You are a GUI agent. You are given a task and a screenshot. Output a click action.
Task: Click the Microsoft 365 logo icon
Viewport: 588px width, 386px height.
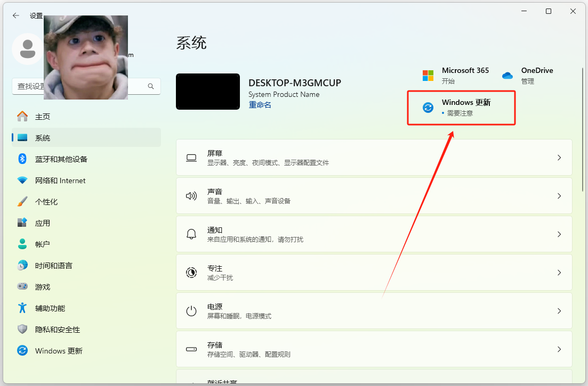[428, 75]
